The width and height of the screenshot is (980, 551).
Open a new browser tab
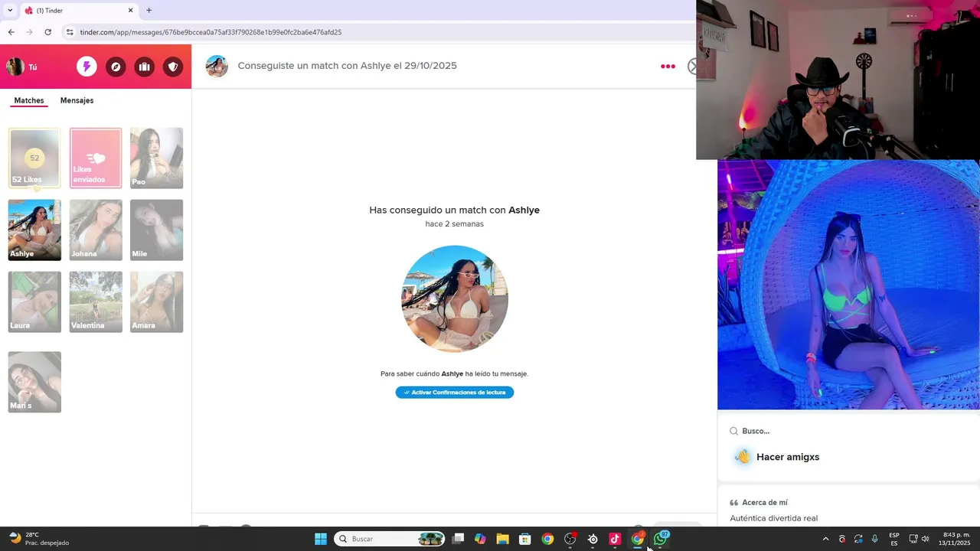[x=149, y=11]
